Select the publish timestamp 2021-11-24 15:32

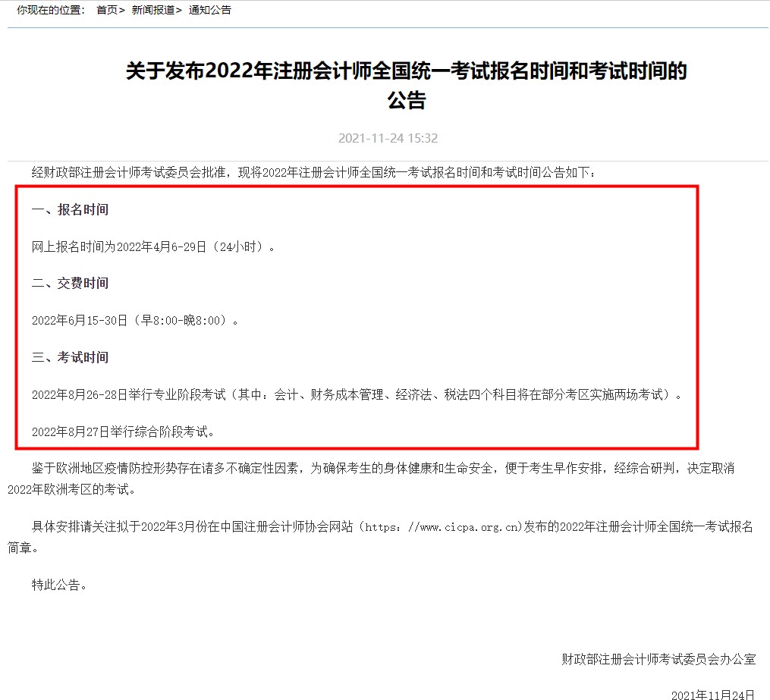tap(388, 139)
